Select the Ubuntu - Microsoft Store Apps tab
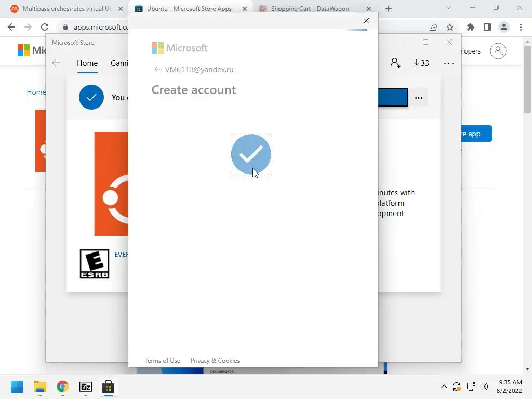Image resolution: width=532 pixels, height=399 pixels. pos(189,9)
